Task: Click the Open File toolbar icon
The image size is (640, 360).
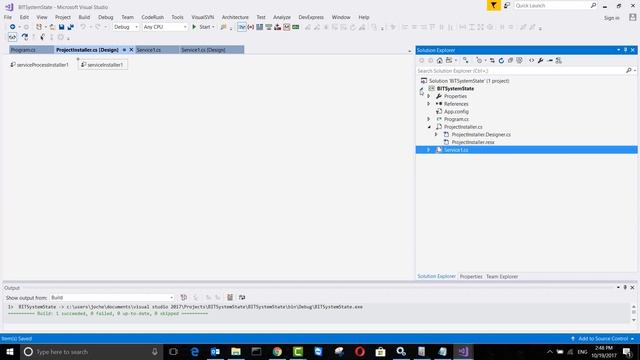Action: click(52, 27)
